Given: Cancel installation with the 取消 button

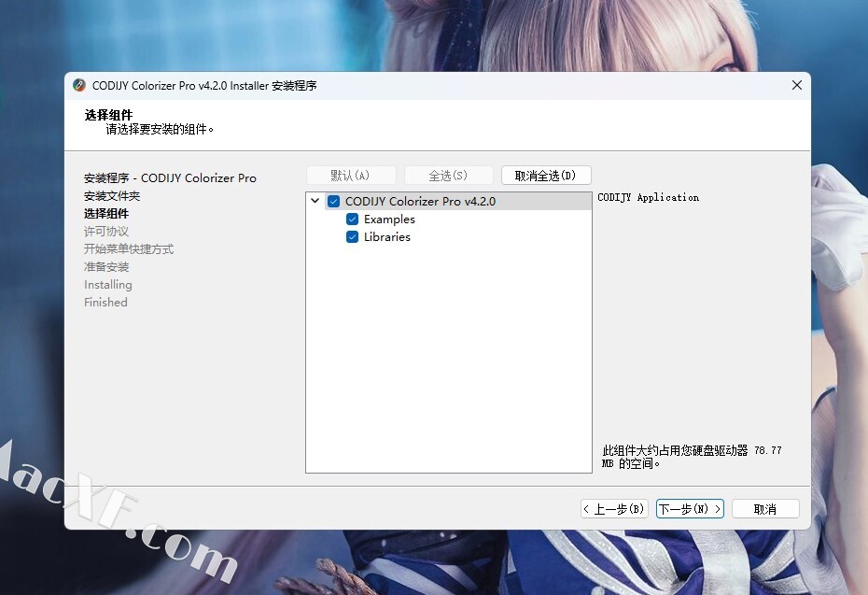Looking at the screenshot, I should pyautogui.click(x=765, y=509).
